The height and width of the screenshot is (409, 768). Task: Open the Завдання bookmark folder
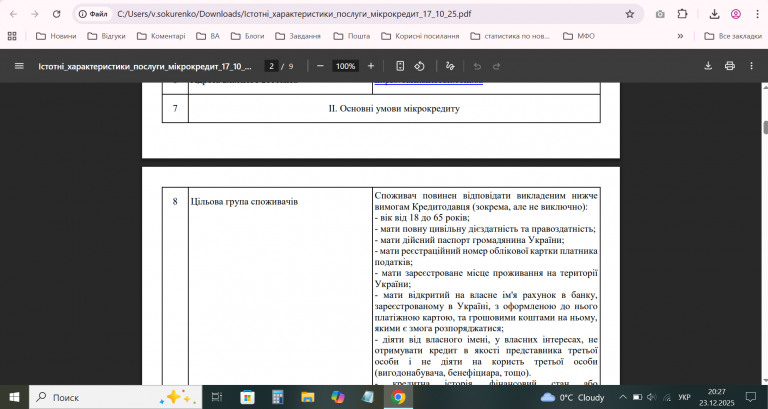pyautogui.click(x=298, y=36)
